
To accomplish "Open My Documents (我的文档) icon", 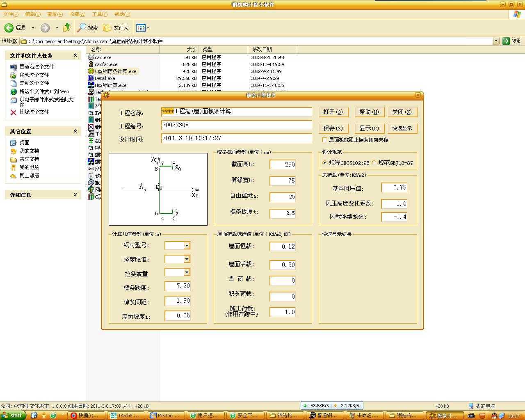I will (14, 151).
